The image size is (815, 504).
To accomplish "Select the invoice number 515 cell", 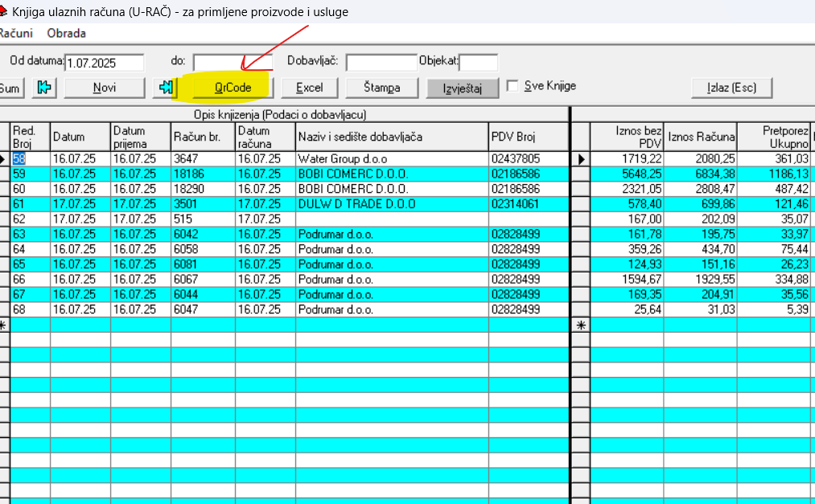I will 203,219.
